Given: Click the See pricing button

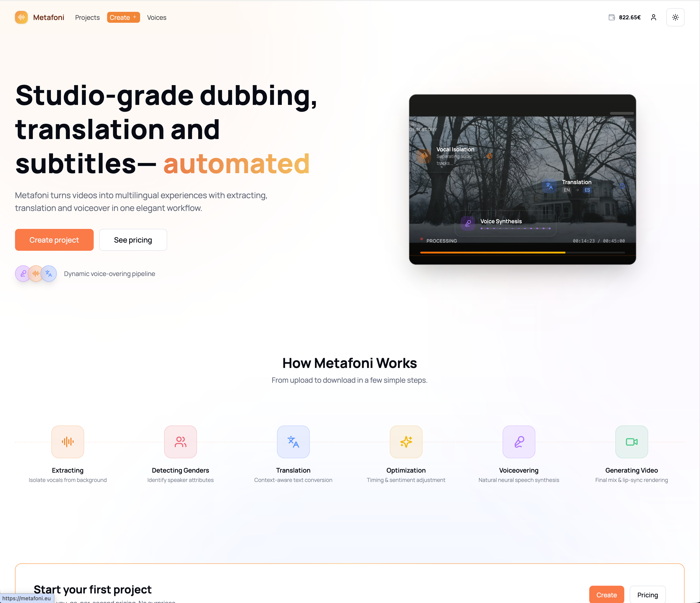Looking at the screenshot, I should point(133,240).
